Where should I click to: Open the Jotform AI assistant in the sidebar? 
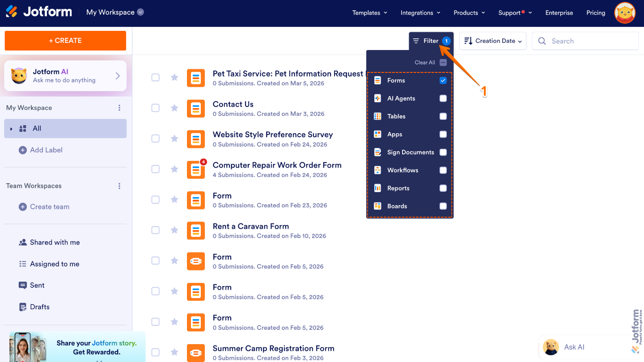coord(65,76)
